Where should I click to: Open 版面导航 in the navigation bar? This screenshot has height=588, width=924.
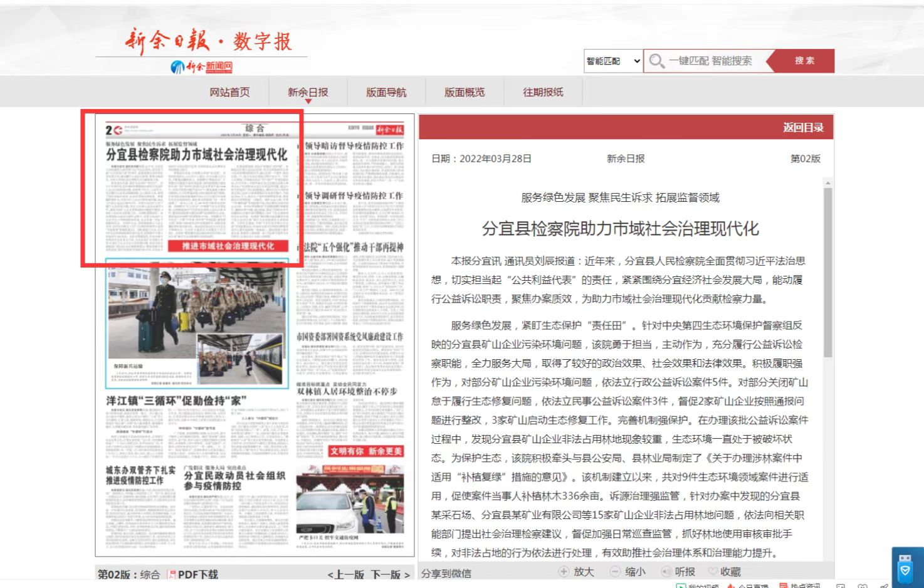(x=386, y=92)
